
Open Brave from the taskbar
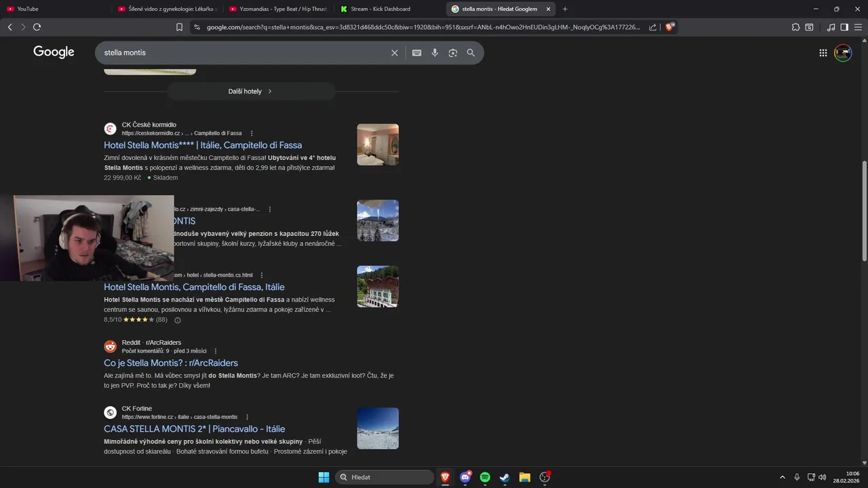pos(446,477)
